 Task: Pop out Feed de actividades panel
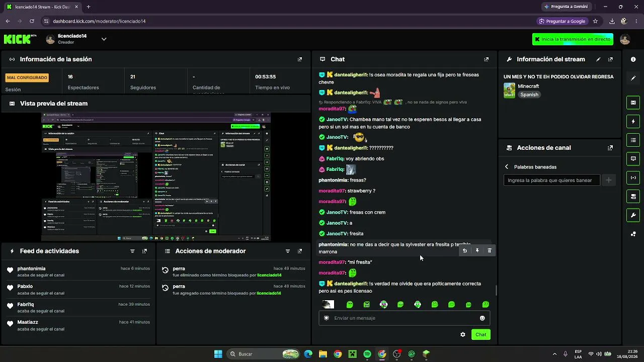point(144,251)
